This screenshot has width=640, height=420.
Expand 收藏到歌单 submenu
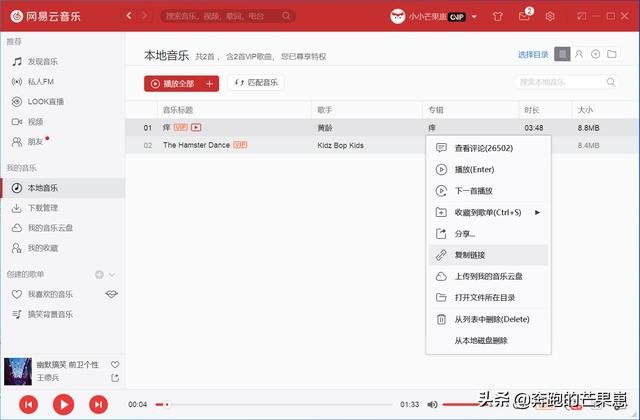coord(488,212)
